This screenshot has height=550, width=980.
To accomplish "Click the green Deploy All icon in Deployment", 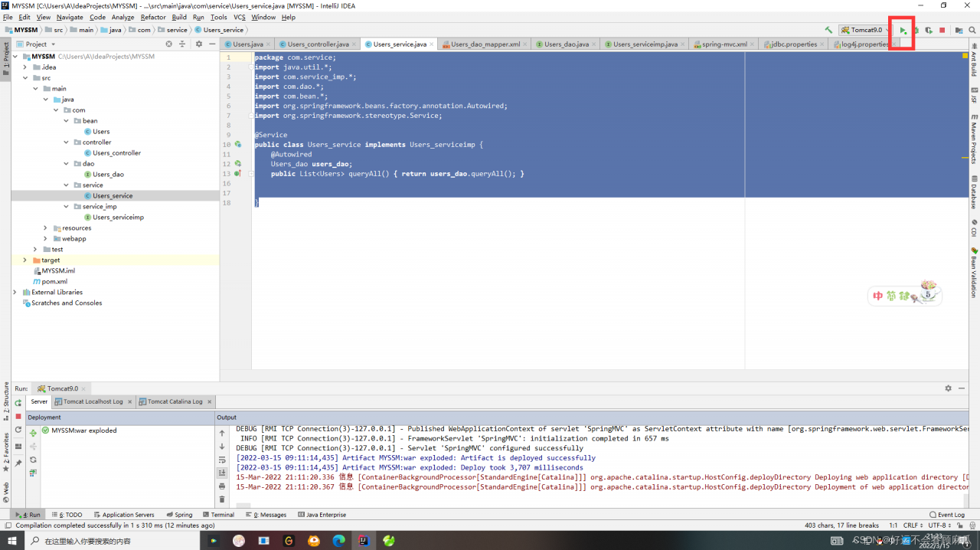I will [x=33, y=433].
